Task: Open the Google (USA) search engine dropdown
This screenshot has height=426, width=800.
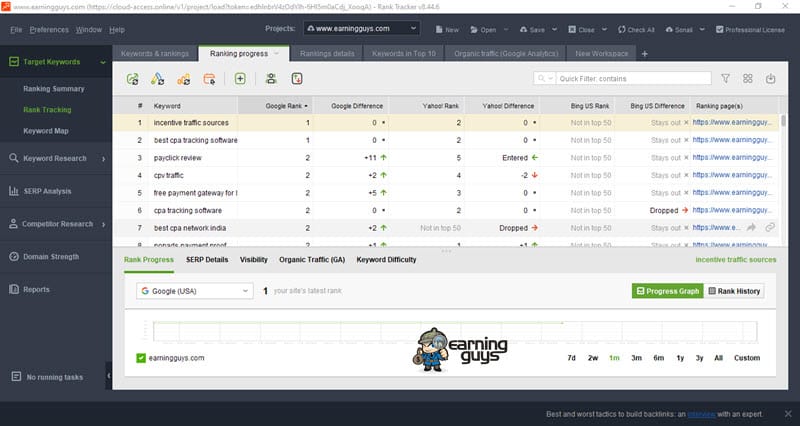Action: [194, 291]
